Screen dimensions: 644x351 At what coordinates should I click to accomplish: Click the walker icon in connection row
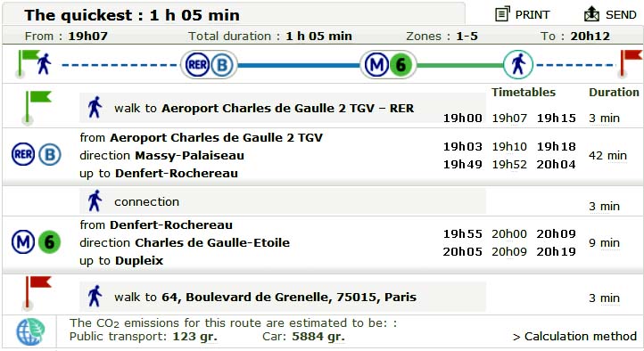95,201
